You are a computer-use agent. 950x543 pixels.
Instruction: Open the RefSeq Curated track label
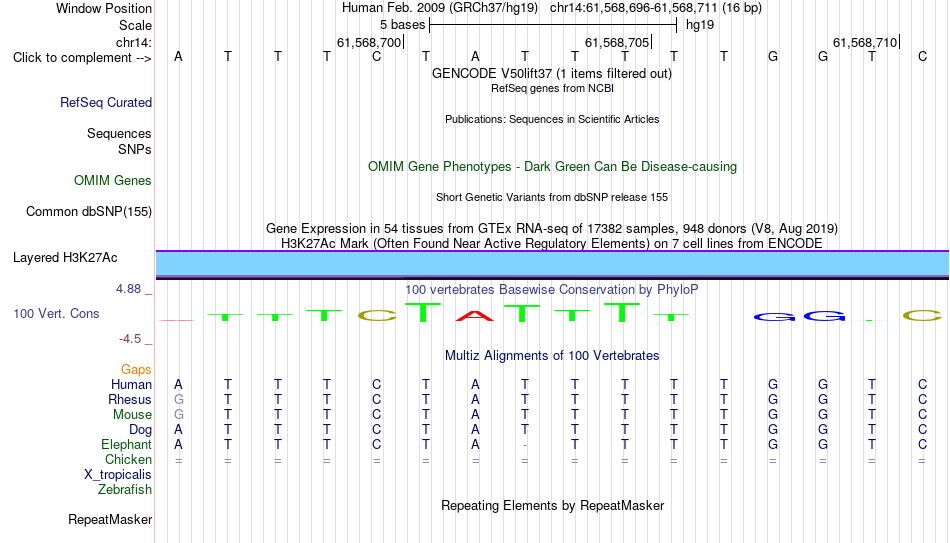(x=106, y=102)
